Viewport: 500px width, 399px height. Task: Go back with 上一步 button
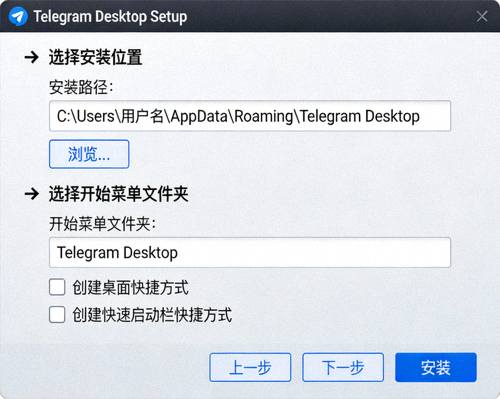[x=250, y=367]
